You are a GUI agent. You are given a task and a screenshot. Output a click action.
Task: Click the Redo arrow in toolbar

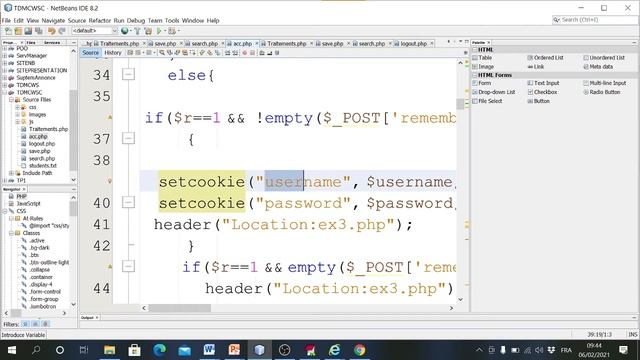click(x=62, y=31)
